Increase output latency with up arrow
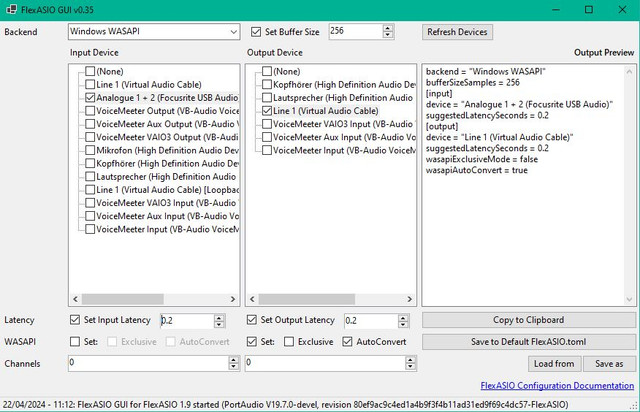 pyautogui.click(x=403, y=317)
